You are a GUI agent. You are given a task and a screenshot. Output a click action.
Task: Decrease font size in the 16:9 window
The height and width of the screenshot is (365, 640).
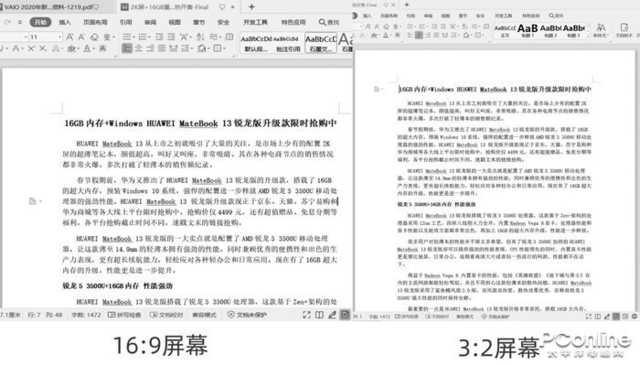(81, 37)
